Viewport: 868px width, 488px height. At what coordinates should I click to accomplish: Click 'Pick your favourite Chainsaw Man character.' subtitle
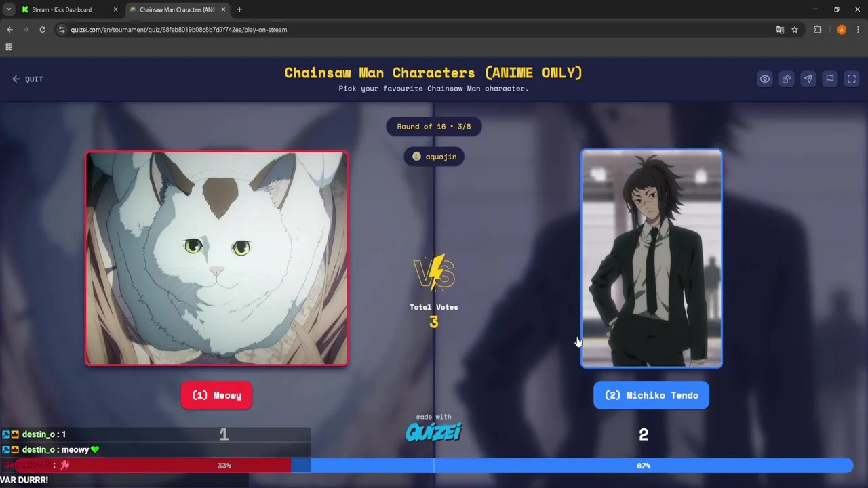[x=433, y=89]
